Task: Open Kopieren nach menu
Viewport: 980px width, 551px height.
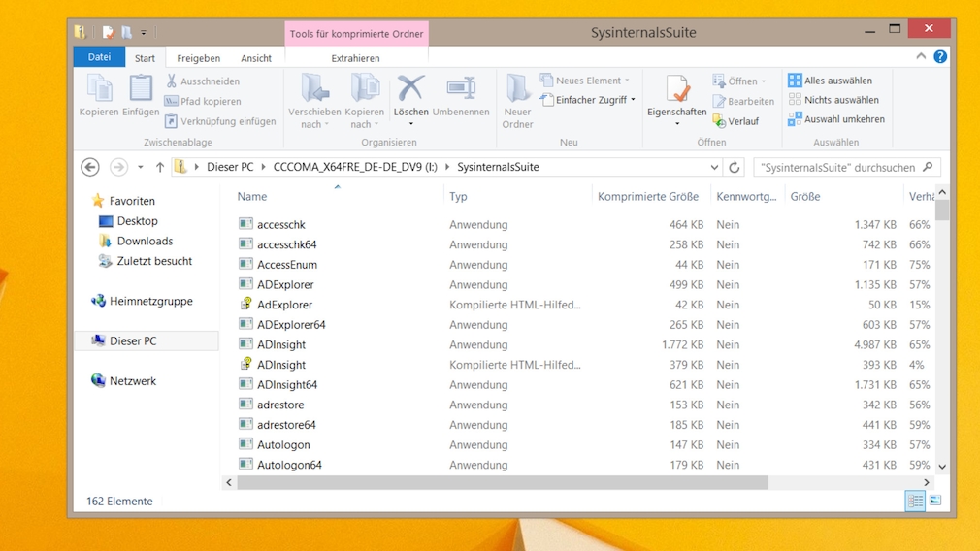Action: [365, 101]
